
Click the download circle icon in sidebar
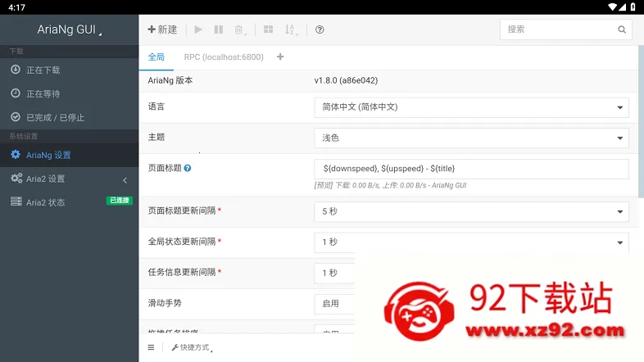coord(16,70)
